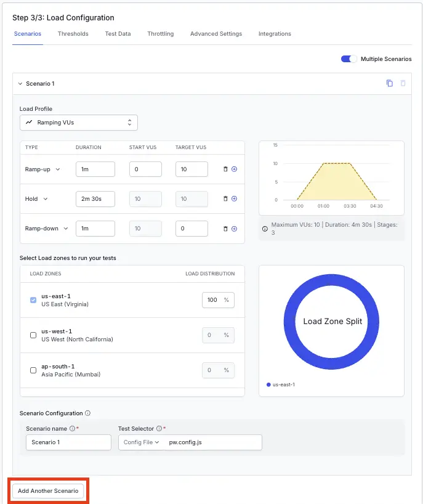This screenshot has width=423, height=504.
Task: Open the Hold stage type dropdown
Action: (36, 198)
